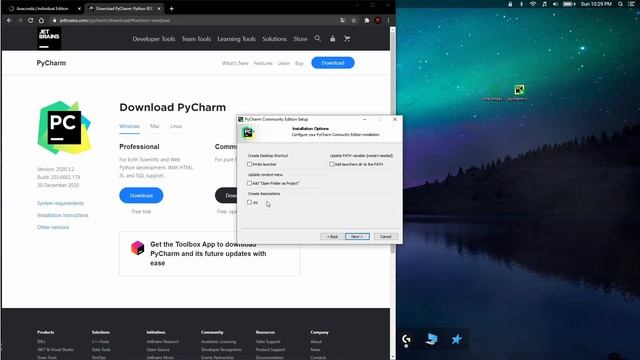Open Installation instructions link
The image size is (640, 360).
(62, 215)
